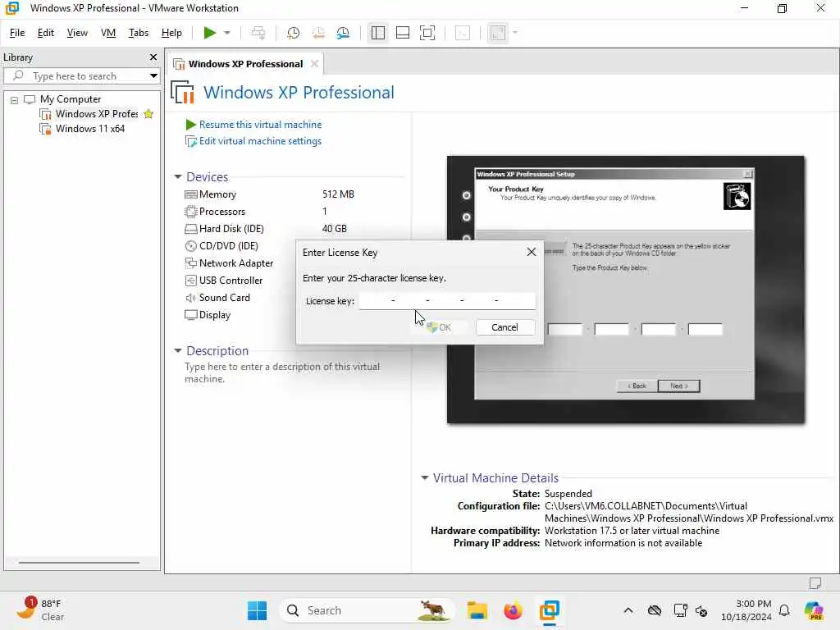Enter full screen mode icon
This screenshot has height=630, width=840.
point(427,33)
